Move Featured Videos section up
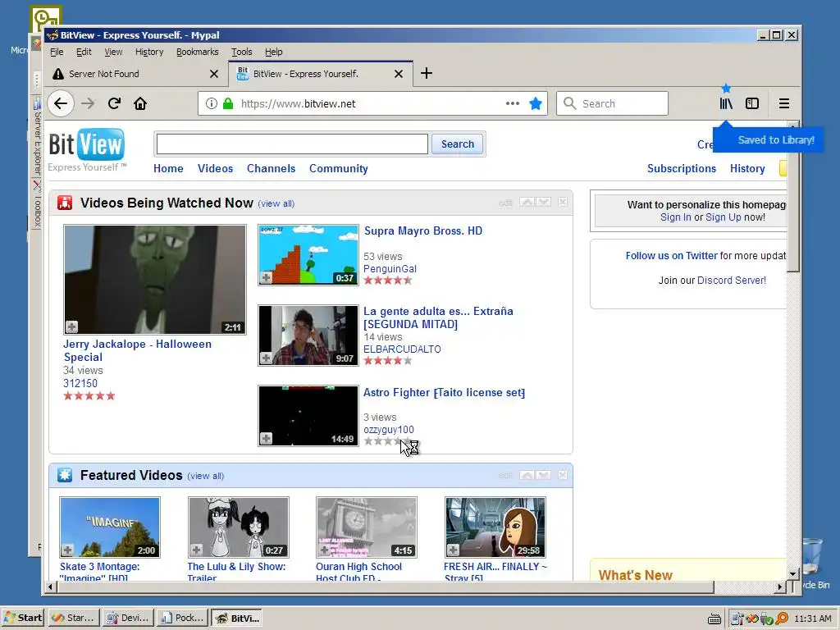This screenshot has height=630, width=840. [527, 475]
